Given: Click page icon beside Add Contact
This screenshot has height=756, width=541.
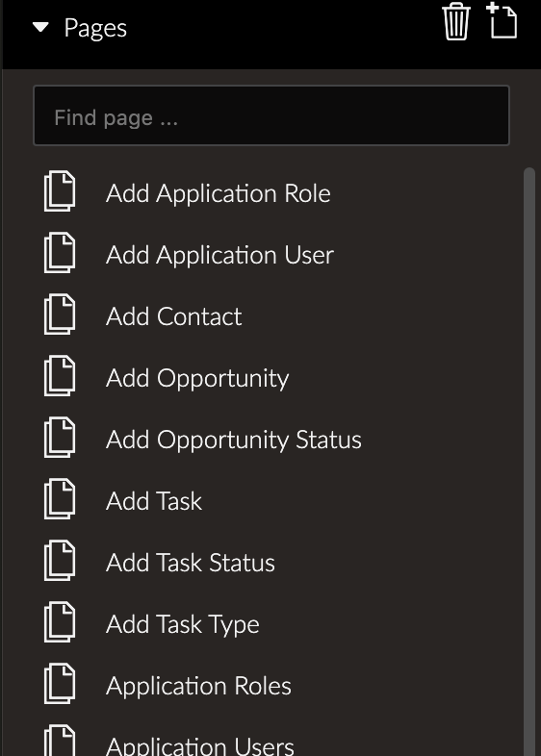Looking at the screenshot, I should [x=60, y=314].
